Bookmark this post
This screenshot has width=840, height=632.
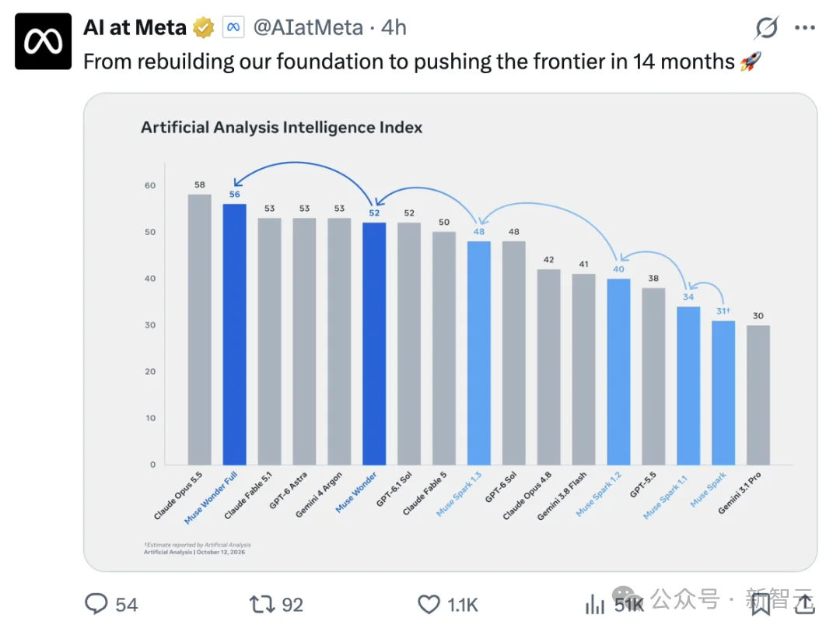(760, 605)
